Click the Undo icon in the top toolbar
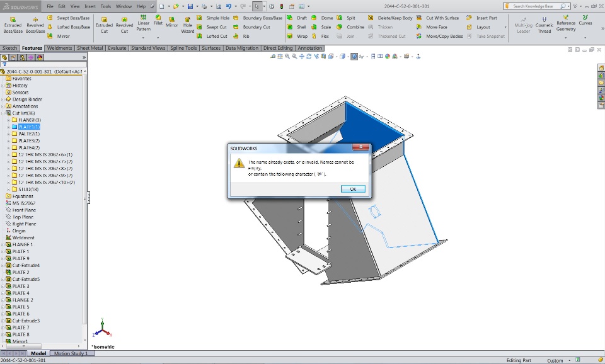This screenshot has height=364, width=605. [x=229, y=6]
